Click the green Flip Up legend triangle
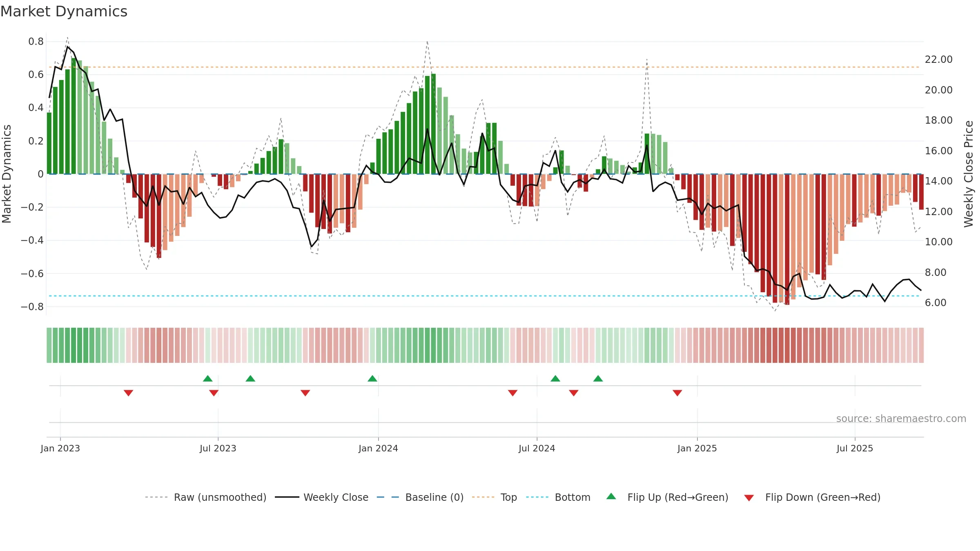 [x=611, y=496]
